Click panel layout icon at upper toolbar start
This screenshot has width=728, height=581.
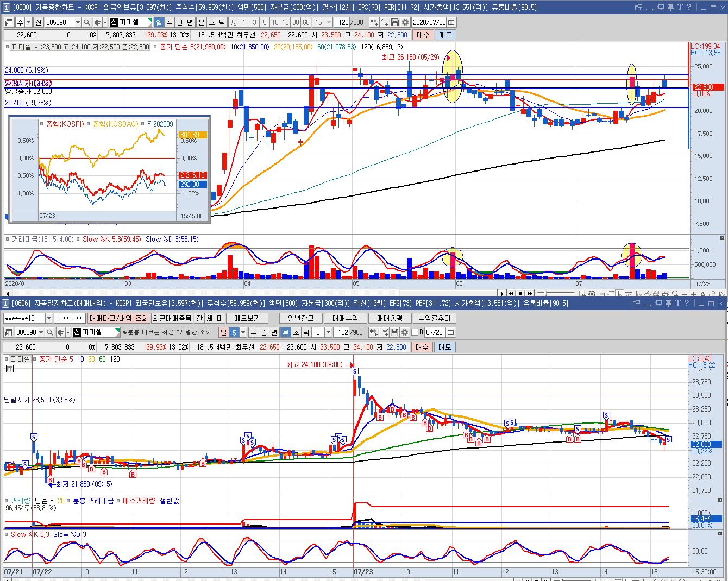pos(9,22)
